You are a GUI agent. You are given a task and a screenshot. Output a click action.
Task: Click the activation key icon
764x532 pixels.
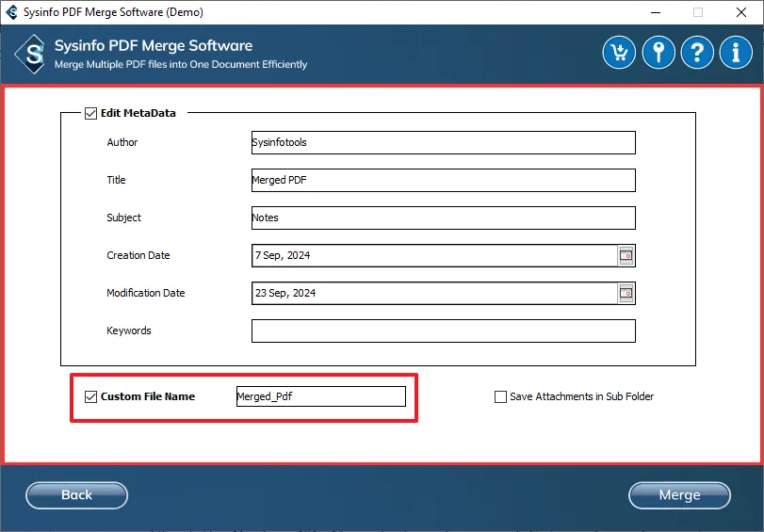pyautogui.click(x=658, y=52)
